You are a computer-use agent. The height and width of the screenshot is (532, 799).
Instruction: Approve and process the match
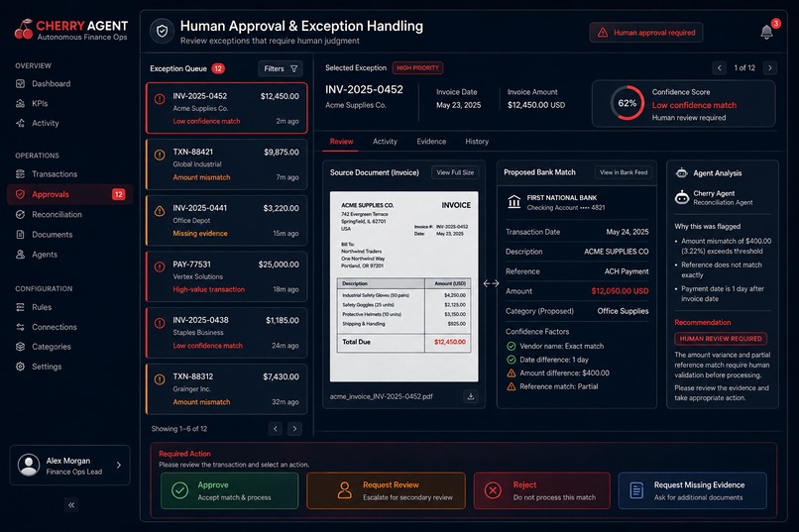pos(229,490)
